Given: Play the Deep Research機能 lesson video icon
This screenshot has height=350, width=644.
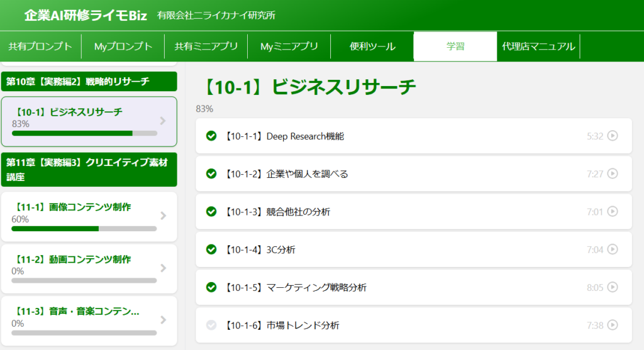Looking at the screenshot, I should pyautogui.click(x=613, y=136).
